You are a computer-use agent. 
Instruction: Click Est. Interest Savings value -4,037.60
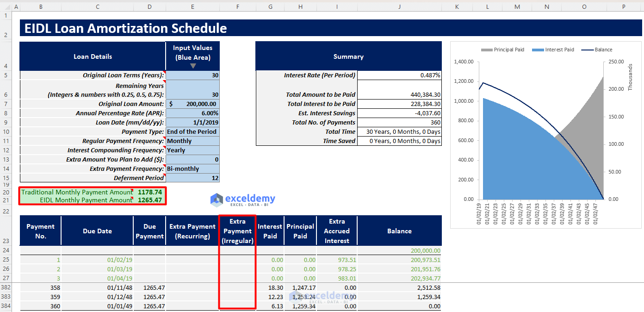[399, 113]
